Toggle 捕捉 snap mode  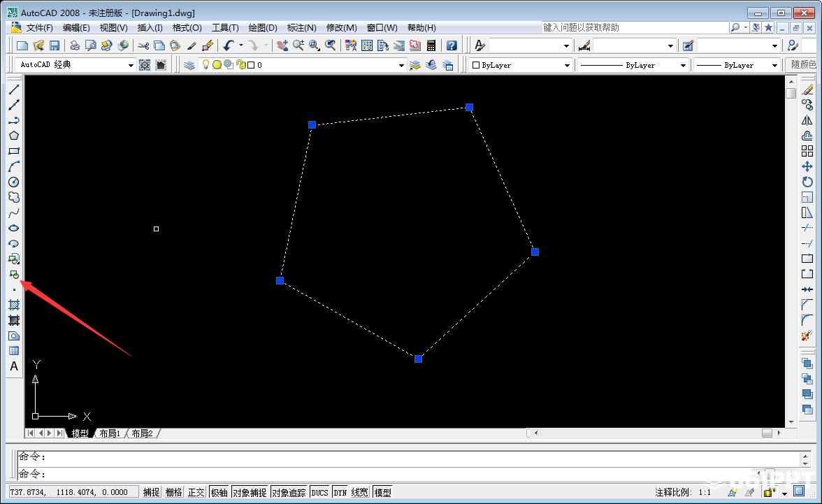pyautogui.click(x=152, y=492)
